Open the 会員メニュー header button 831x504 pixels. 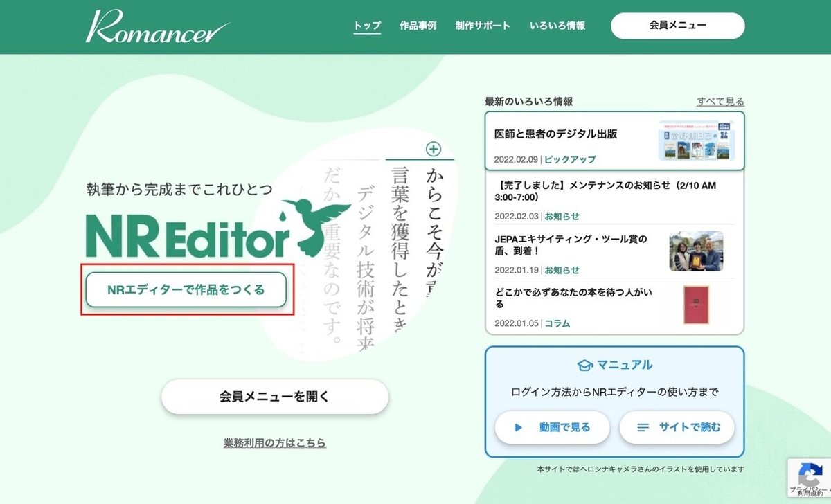(677, 26)
